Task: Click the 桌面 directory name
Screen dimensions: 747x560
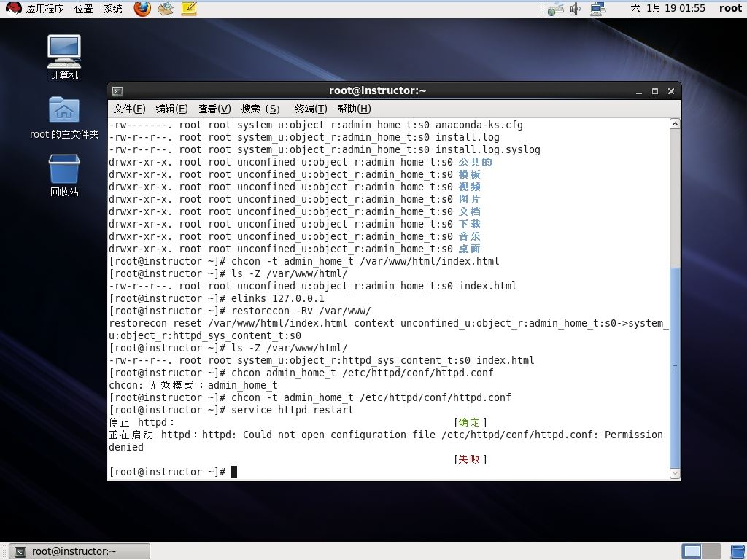Action: click(469, 249)
